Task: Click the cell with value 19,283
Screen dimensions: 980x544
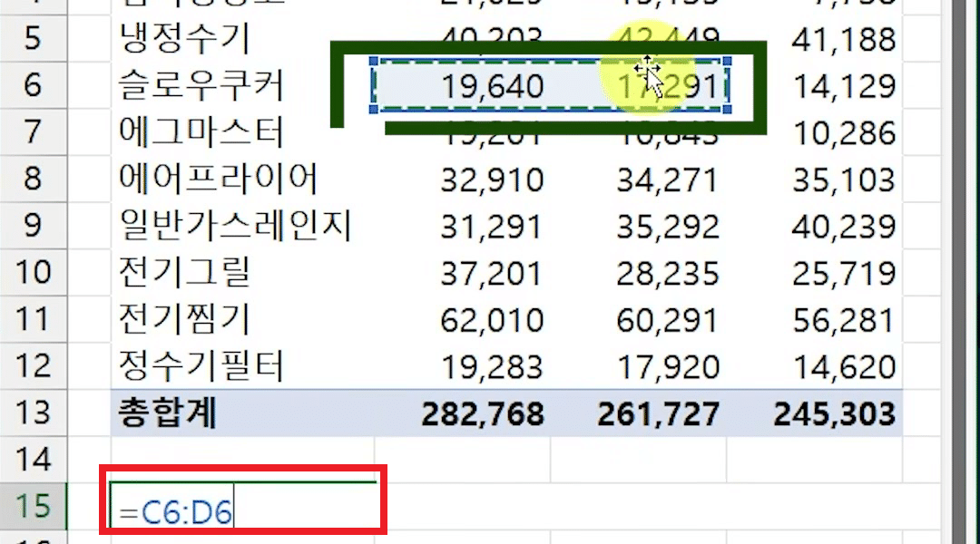Action: 463,366
